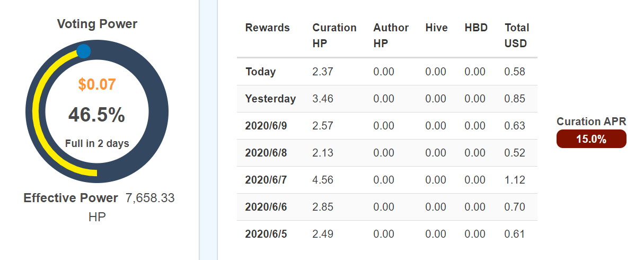
Task: Click the Voting Power heading
Action: (x=97, y=24)
